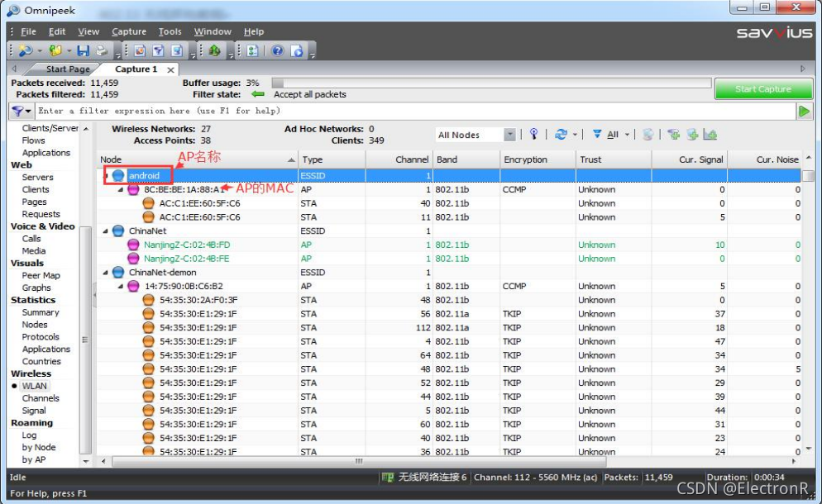Click the blue globe icon after help
This screenshot has height=504, width=822.
(x=297, y=51)
